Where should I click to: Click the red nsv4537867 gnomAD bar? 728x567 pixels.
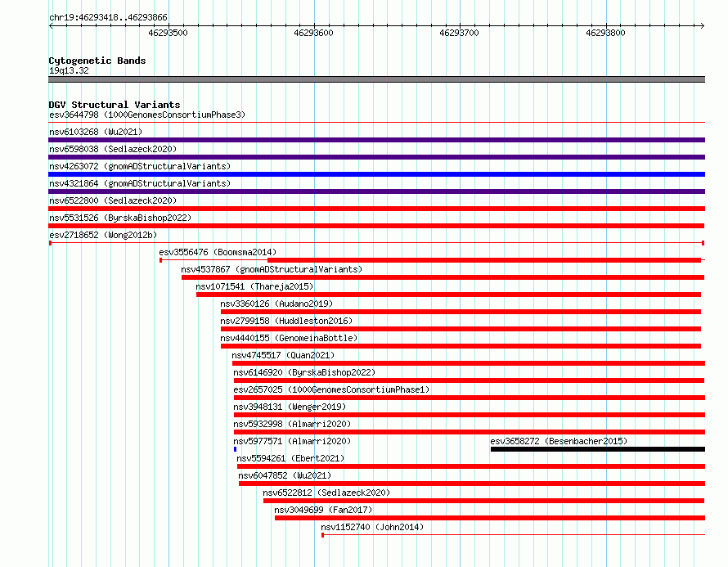[x=443, y=277]
